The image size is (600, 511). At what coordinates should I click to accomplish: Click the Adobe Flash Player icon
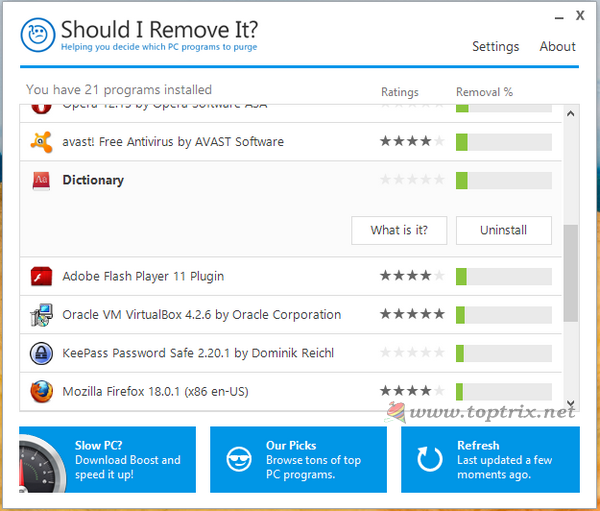point(41,276)
